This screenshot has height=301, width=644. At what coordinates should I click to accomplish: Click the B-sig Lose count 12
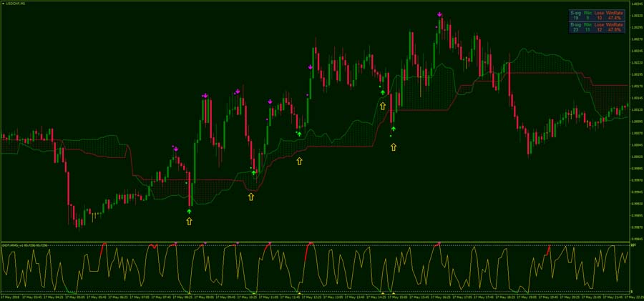[x=600, y=30]
